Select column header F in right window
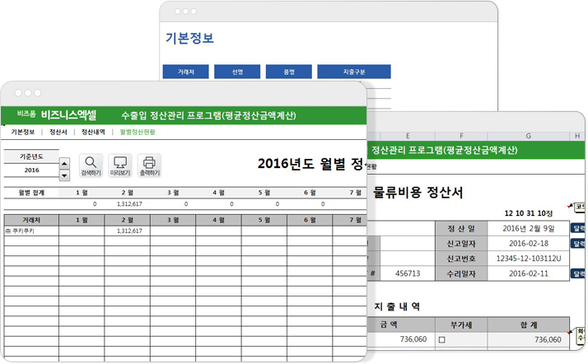588x364 pixels. (x=461, y=136)
